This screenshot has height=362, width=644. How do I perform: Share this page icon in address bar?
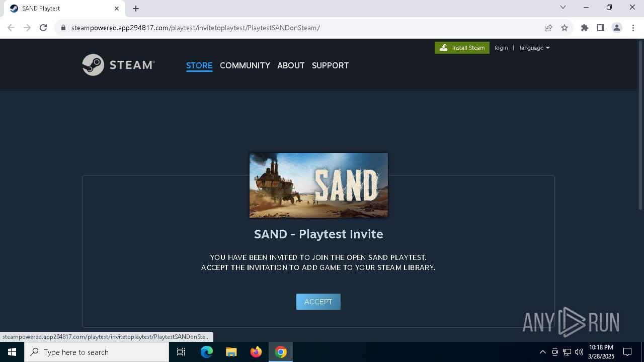tap(548, 28)
